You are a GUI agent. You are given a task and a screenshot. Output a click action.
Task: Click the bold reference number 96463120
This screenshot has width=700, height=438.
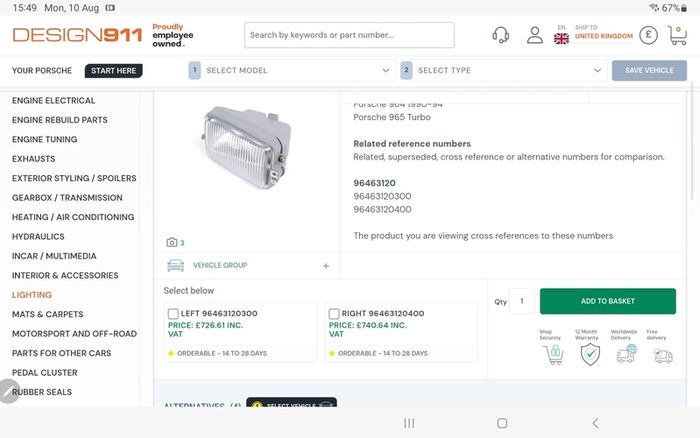(x=374, y=183)
